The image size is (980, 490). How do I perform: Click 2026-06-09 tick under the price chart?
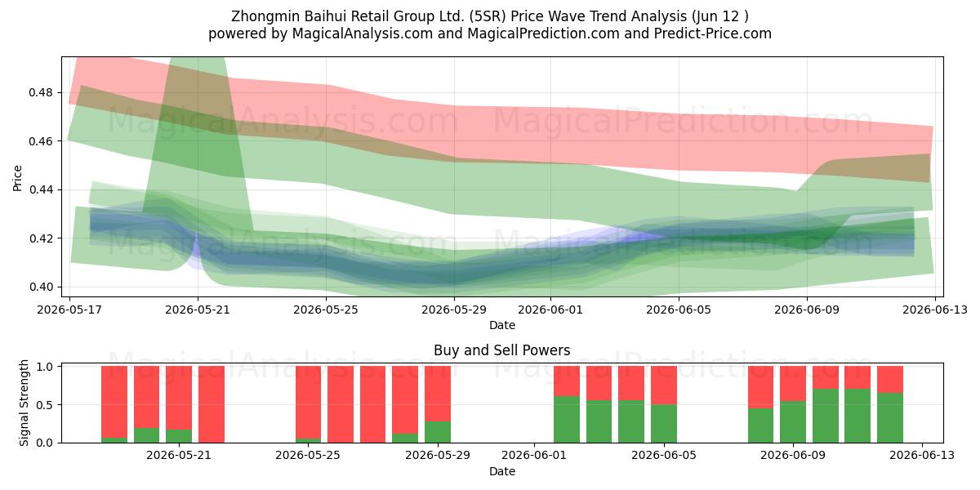click(x=807, y=310)
